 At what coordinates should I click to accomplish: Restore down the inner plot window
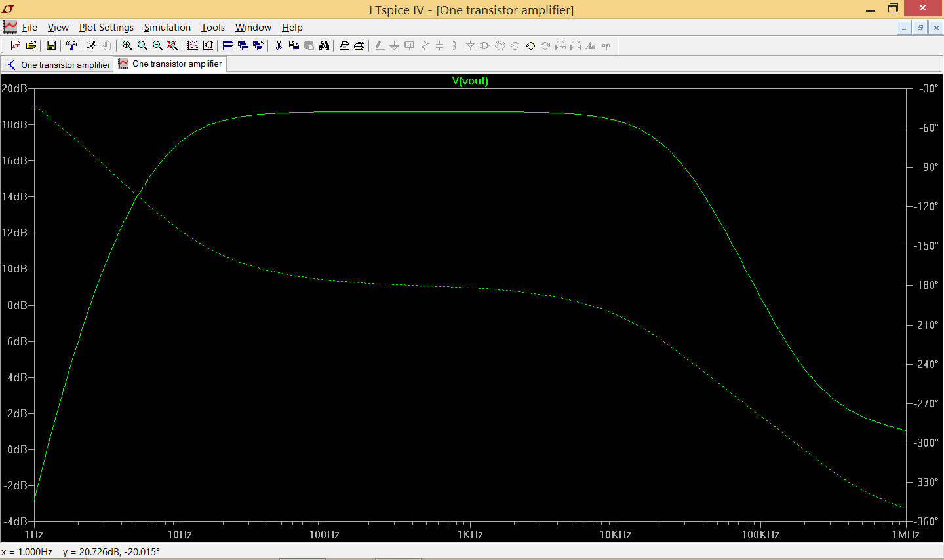[x=920, y=28]
